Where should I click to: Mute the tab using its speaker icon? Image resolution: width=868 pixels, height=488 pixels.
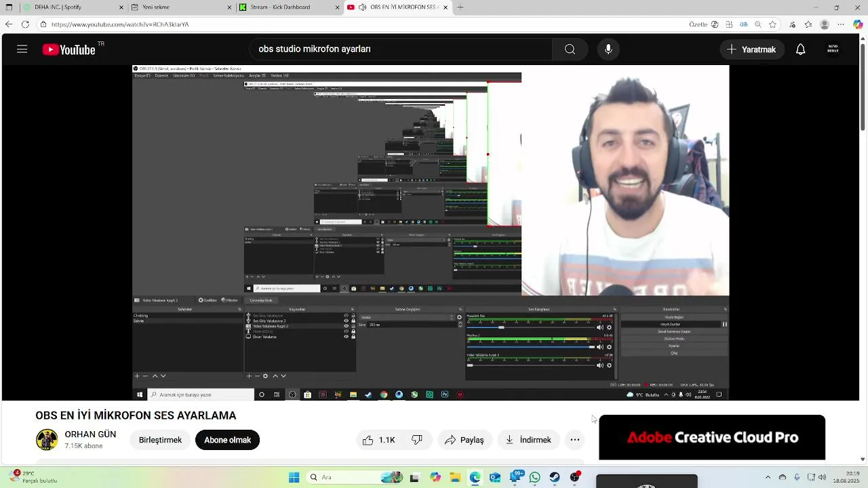coord(363,7)
